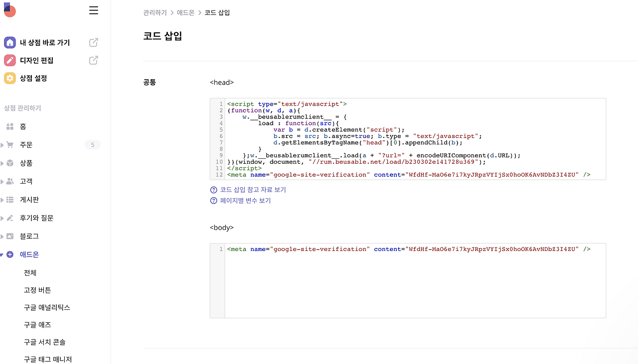
Task: Expand the 주문 menu arrow
Action: click(x=2, y=145)
